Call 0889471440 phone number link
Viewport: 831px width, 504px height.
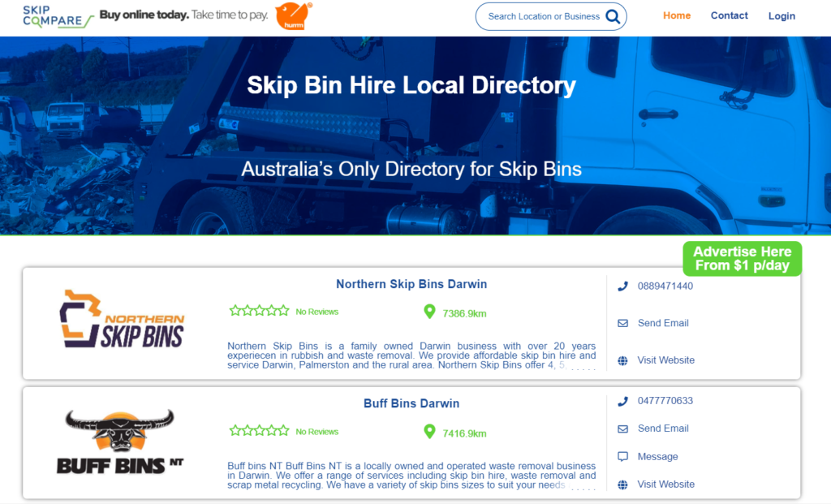point(665,286)
